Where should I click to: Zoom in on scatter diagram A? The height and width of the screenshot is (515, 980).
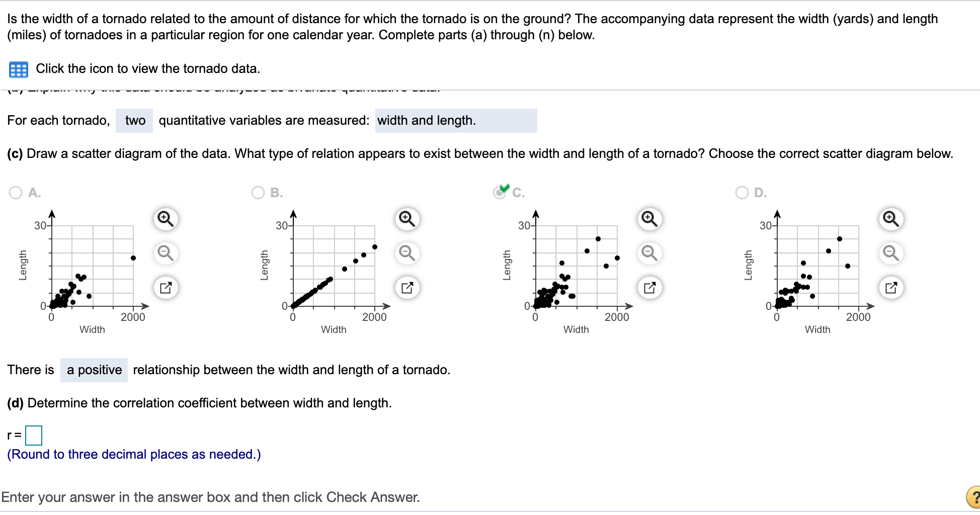click(x=166, y=219)
